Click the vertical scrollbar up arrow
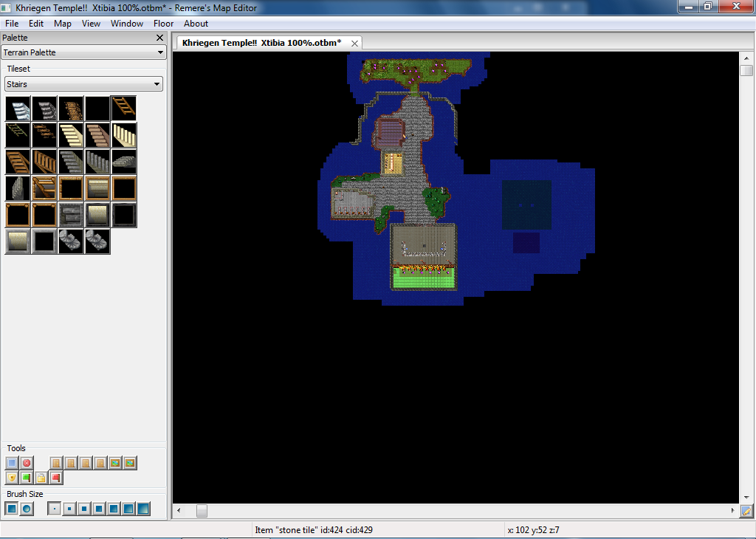 (746, 58)
